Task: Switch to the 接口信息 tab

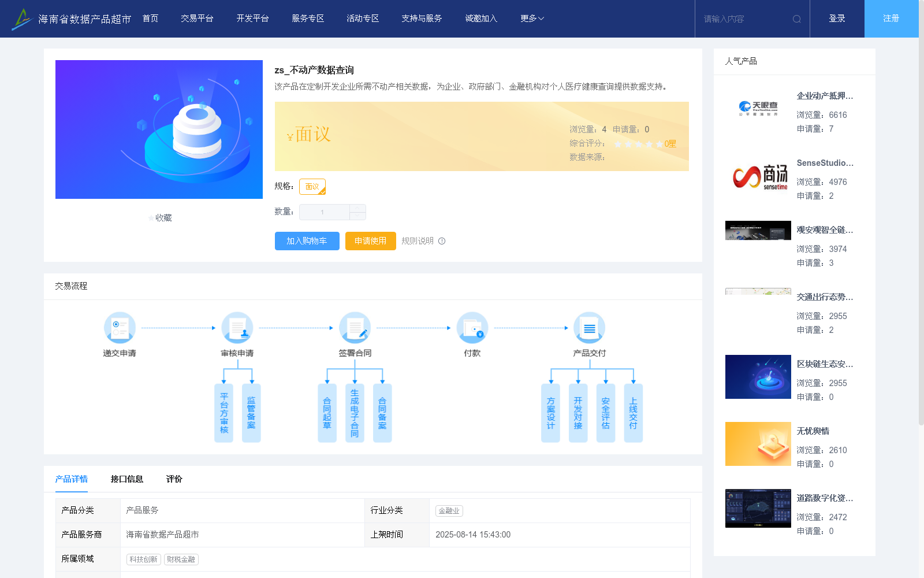Action: tap(127, 479)
